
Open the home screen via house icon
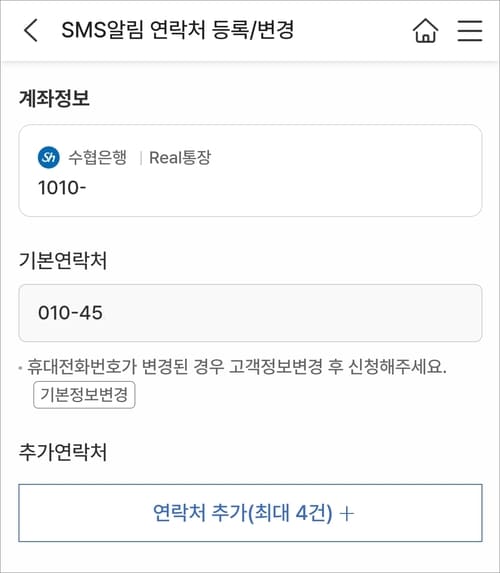tap(425, 30)
